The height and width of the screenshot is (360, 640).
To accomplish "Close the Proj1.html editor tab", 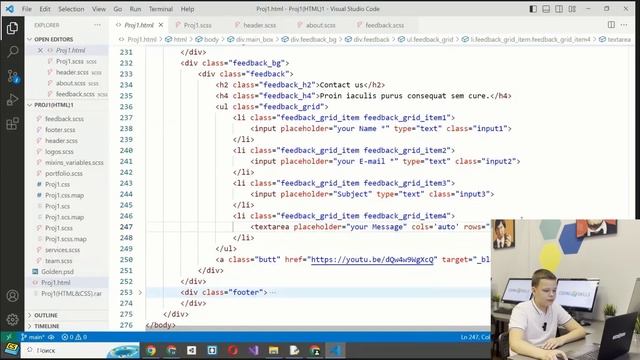I will 161,25.
